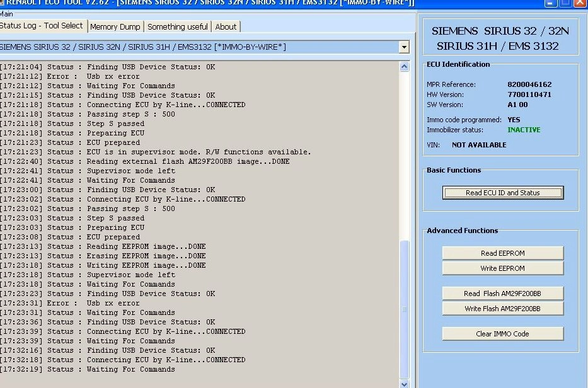This screenshot has width=588, height=388.
Task: Open the About tab
Action: (226, 27)
